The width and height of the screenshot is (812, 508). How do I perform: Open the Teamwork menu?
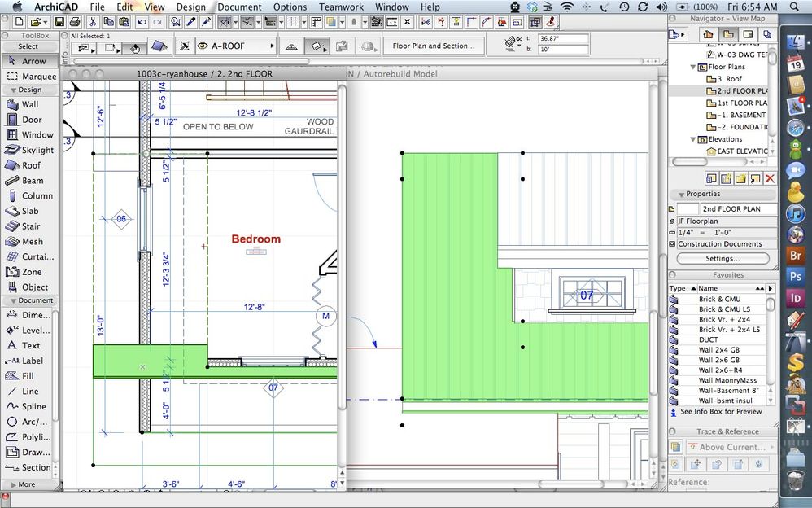coord(341,7)
